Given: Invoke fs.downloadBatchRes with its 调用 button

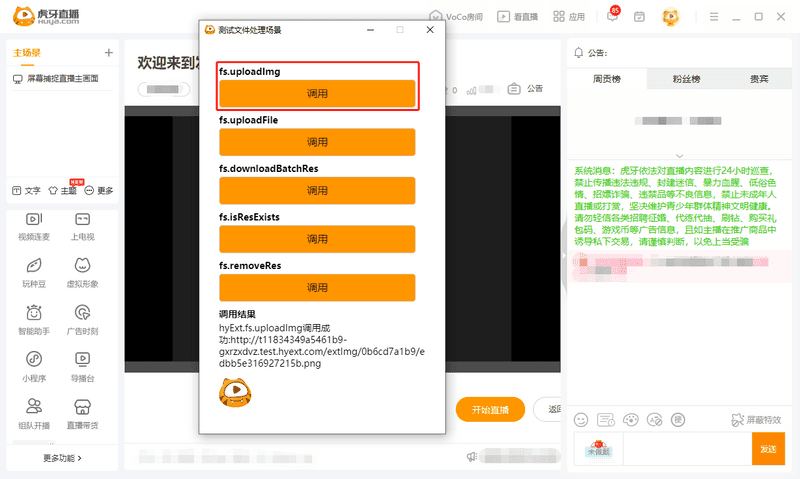Looking at the screenshot, I should point(317,190).
